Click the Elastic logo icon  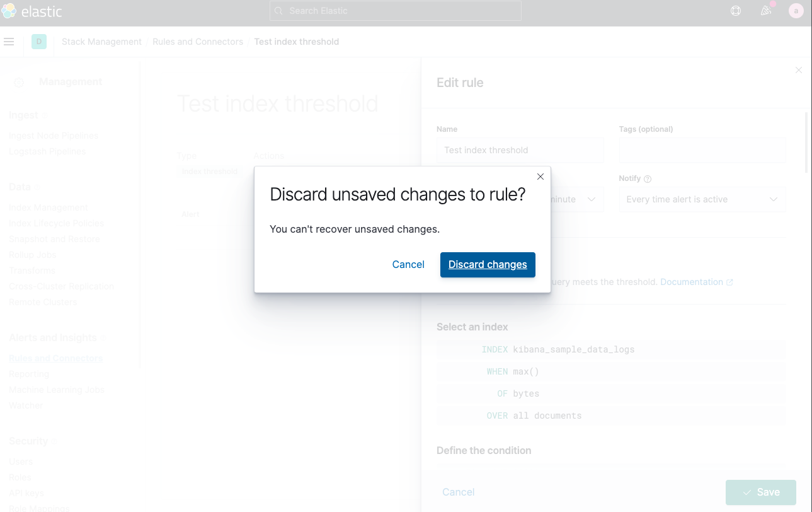9,11
